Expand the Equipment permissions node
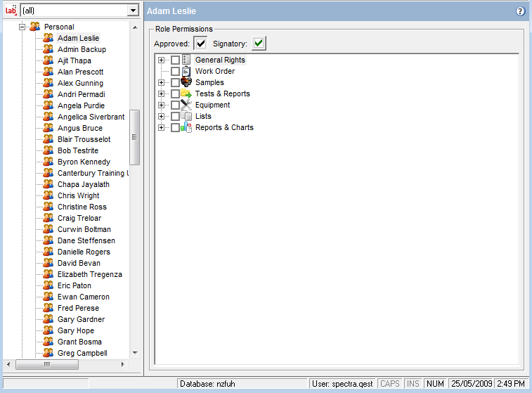Screen dimensions: 532x393 pyautogui.click(x=162, y=105)
